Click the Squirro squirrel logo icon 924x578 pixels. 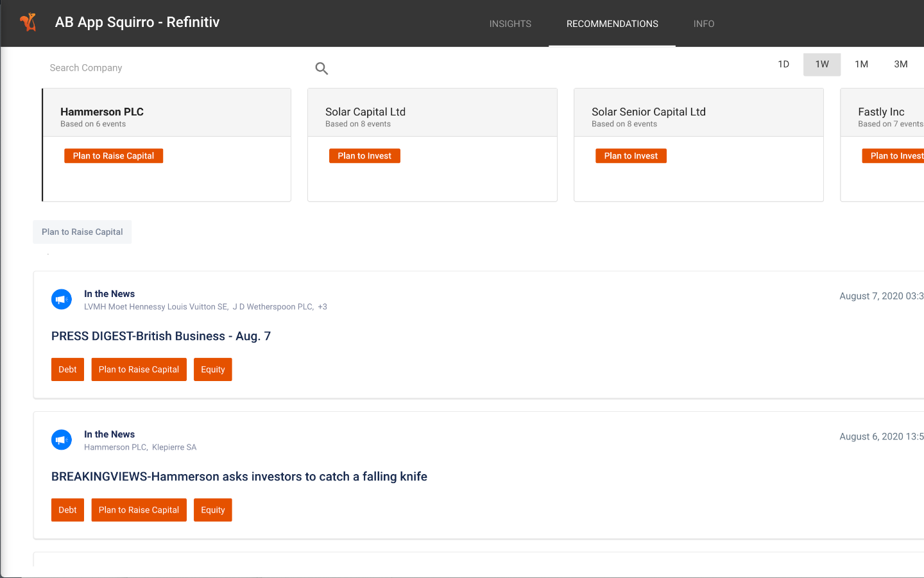point(28,22)
